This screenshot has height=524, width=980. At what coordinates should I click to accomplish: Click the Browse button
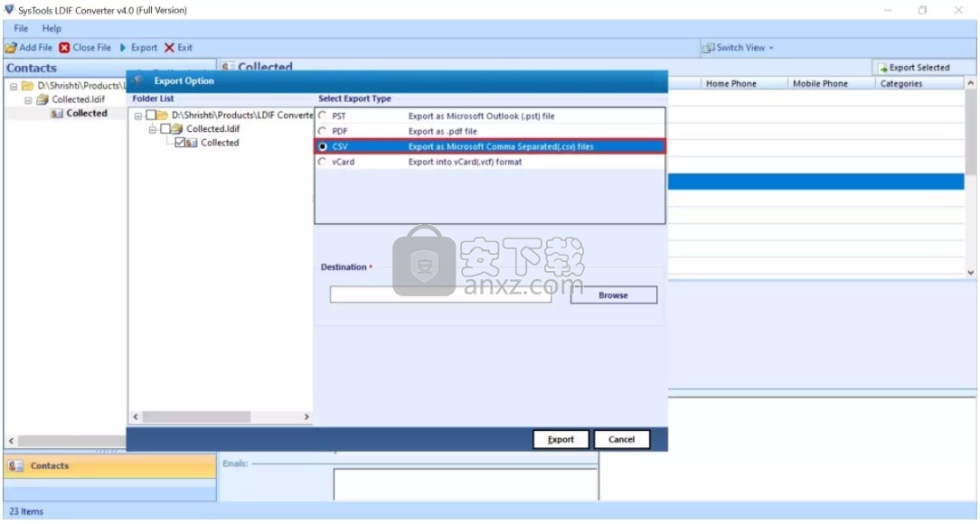coord(613,295)
